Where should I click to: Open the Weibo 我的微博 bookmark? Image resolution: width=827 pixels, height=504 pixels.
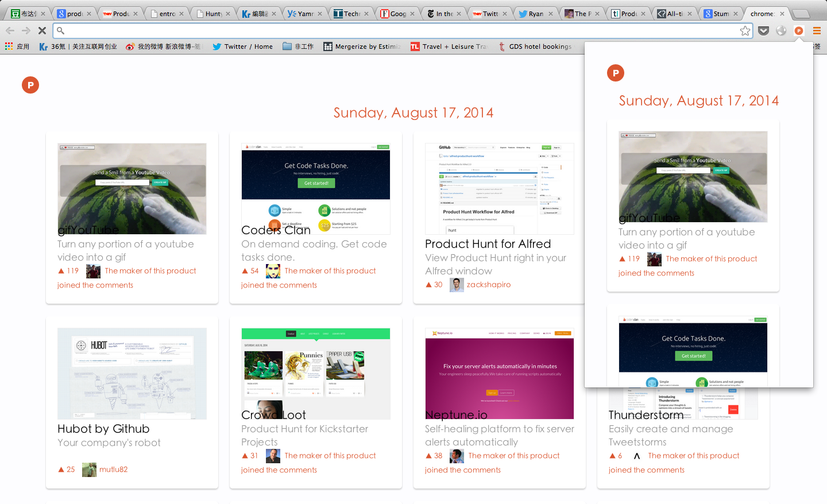tap(164, 46)
